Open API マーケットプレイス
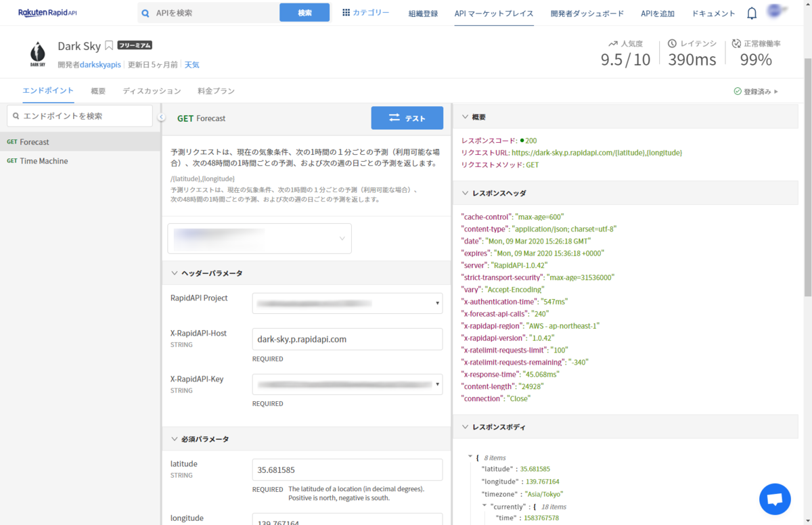Image resolution: width=812 pixels, height=525 pixels. pos(494,14)
